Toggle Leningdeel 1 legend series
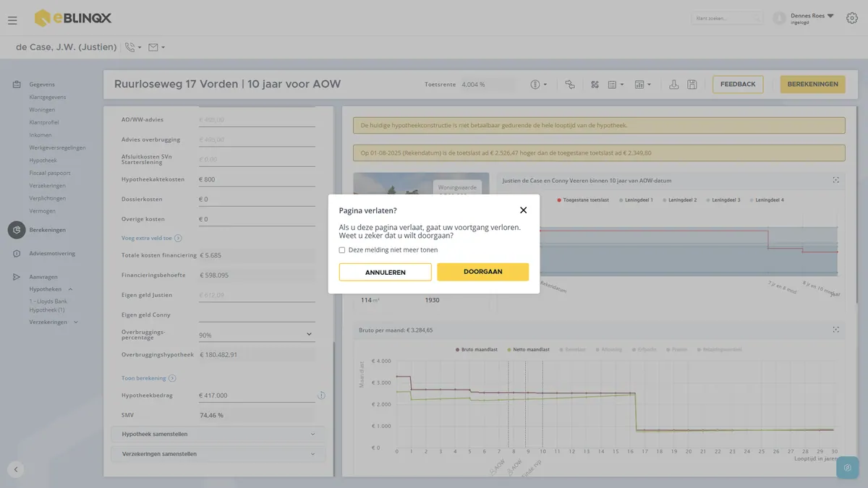 pyautogui.click(x=636, y=200)
